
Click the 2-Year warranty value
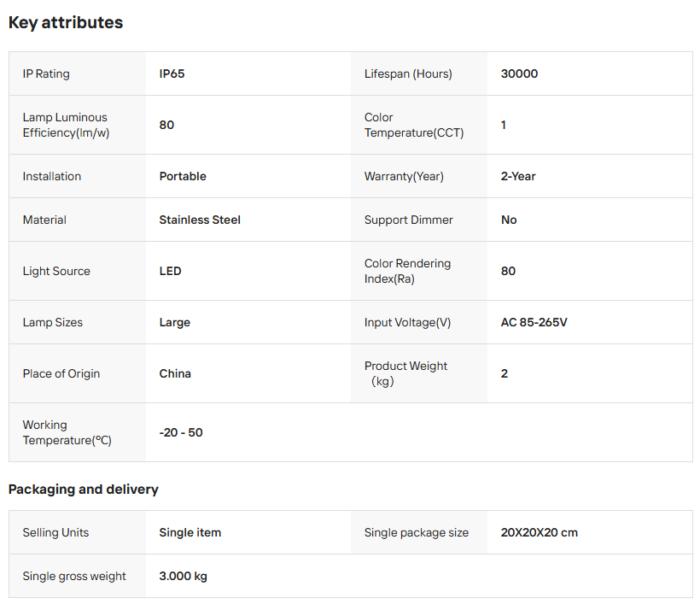pos(518,176)
